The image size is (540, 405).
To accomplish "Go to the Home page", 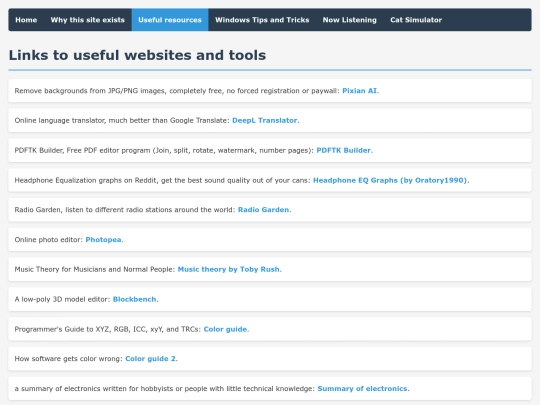I will [x=26, y=20].
